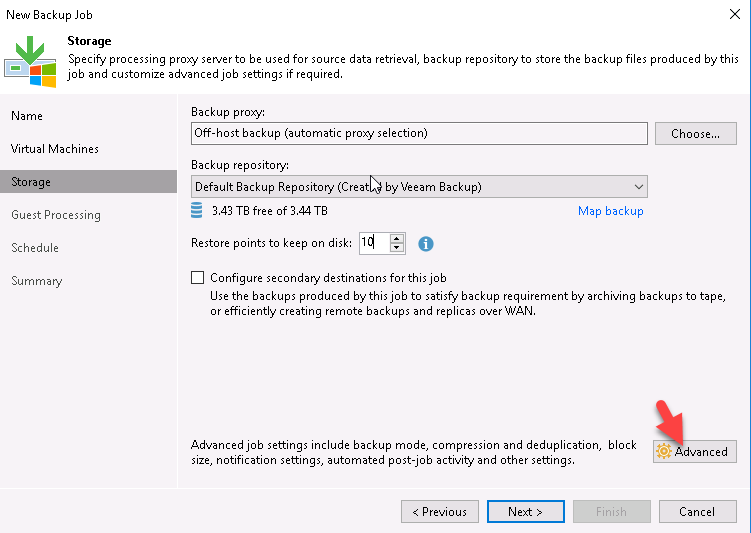Viewport: 751px width, 533px height.
Task: Click the Backup proxy text field
Action: [x=419, y=133]
